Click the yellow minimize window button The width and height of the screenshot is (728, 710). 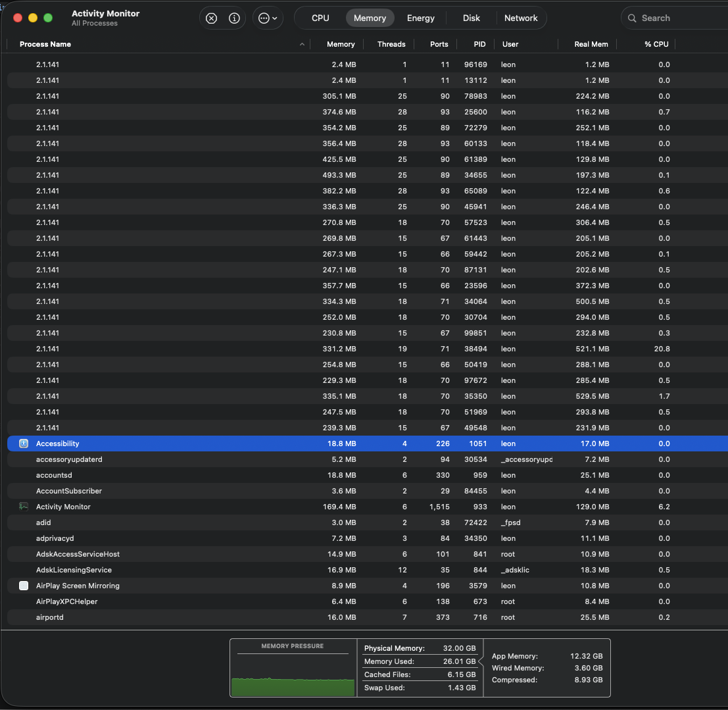coord(33,18)
